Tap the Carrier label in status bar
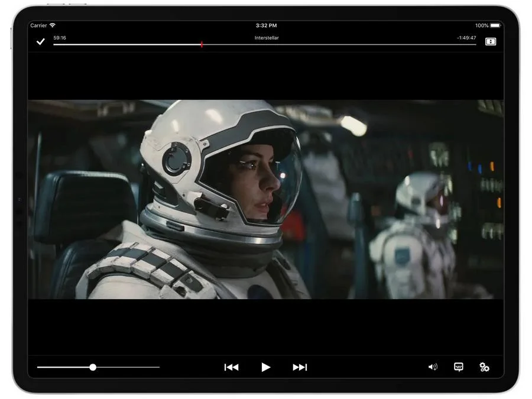Screen dimensions: 532x399 [38, 25]
